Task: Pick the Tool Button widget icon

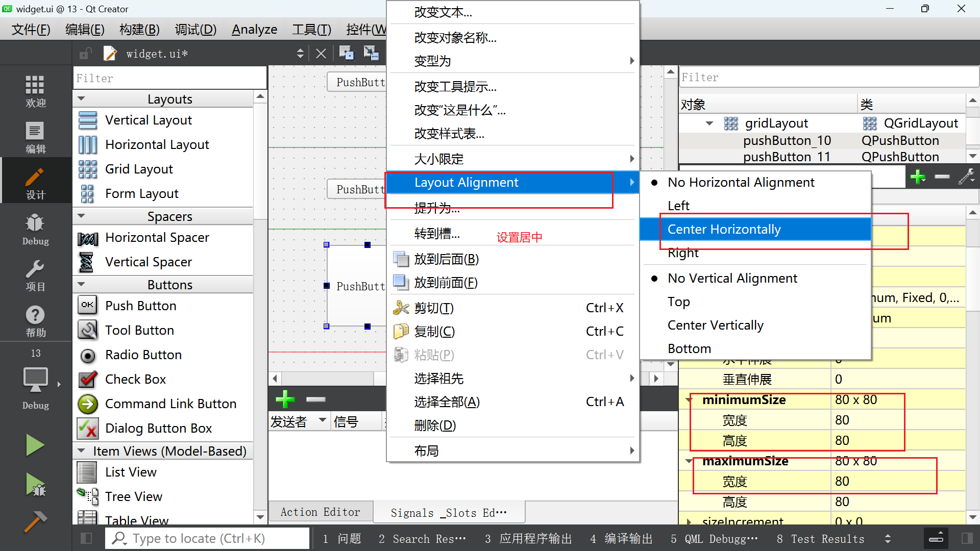Action: [x=88, y=330]
